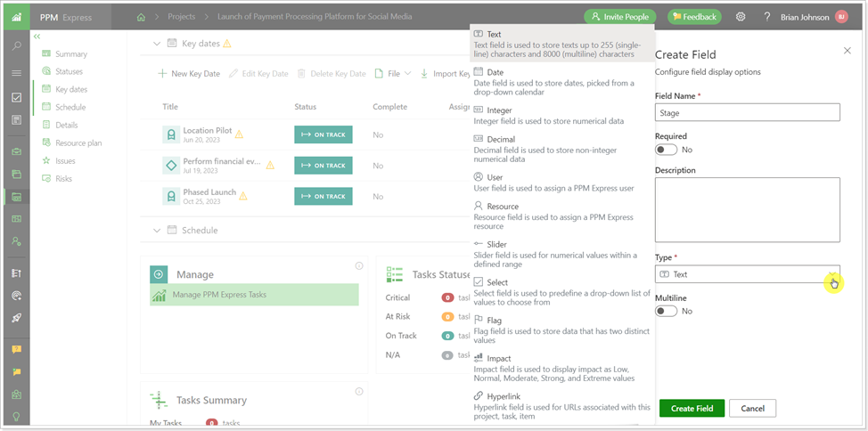868x431 pixels.
Task: Click the Critical tasks count badge
Action: point(447,297)
